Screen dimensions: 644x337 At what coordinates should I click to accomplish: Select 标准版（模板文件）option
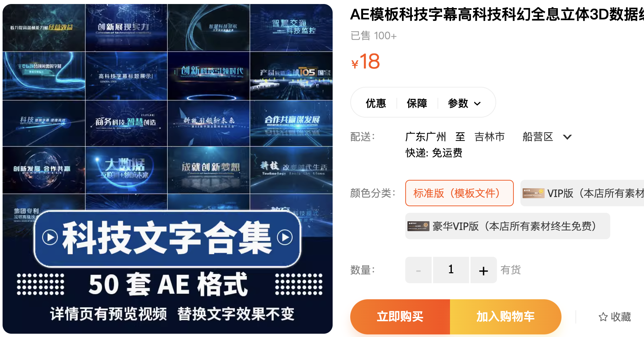[459, 193]
